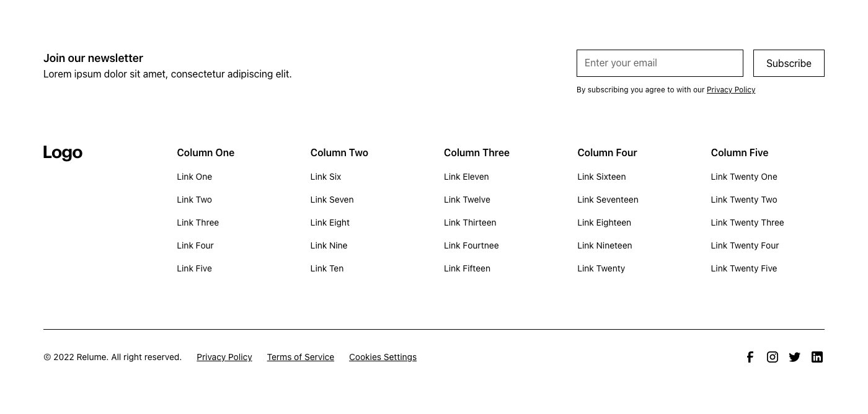Select Link Seven in Column Two
The image size is (868, 414).
click(x=332, y=200)
